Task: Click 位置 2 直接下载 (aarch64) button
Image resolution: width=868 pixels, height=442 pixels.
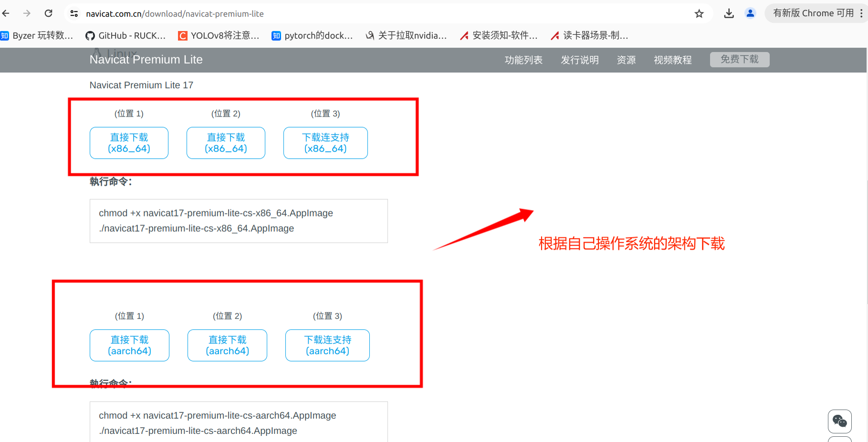Action: point(227,345)
